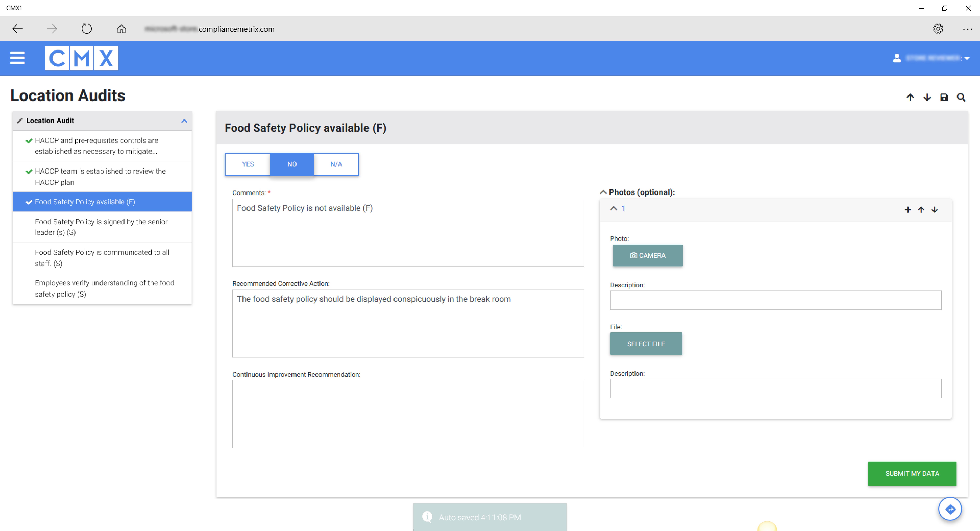Open Food Safety Policy communicated to all staff
Image resolution: width=980 pixels, height=531 pixels.
(x=102, y=258)
